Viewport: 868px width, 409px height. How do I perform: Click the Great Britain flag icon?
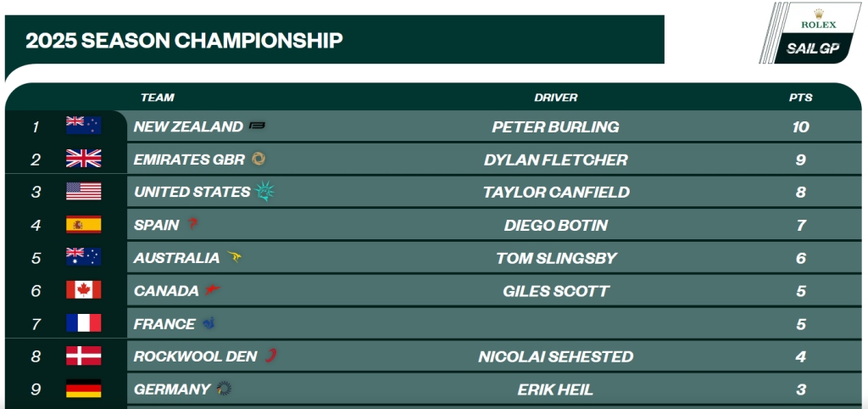[84, 159]
